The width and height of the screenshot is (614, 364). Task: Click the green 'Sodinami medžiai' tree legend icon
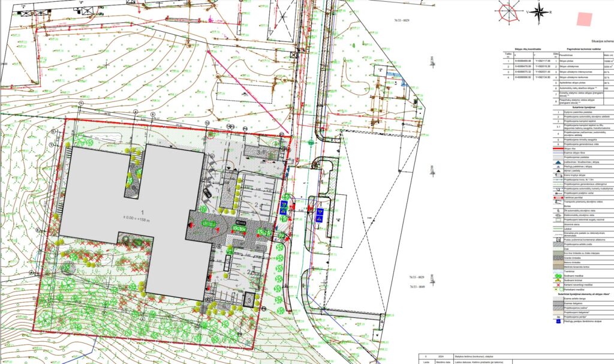558,275
